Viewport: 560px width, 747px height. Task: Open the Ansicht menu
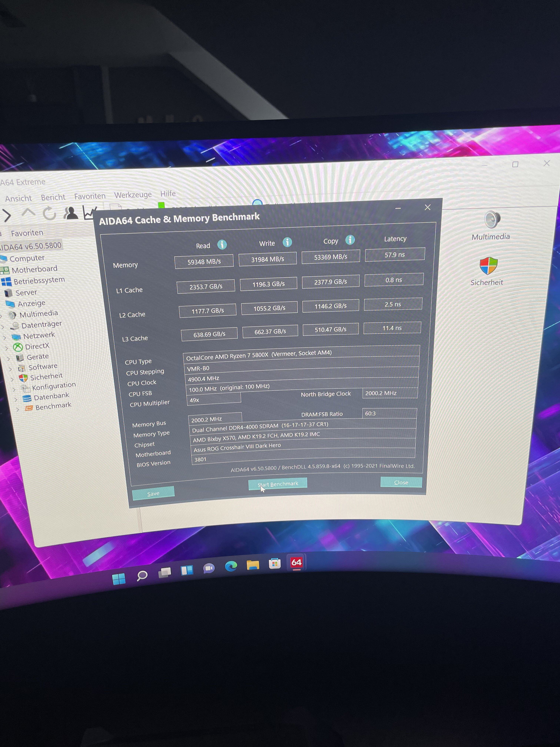[x=18, y=198]
